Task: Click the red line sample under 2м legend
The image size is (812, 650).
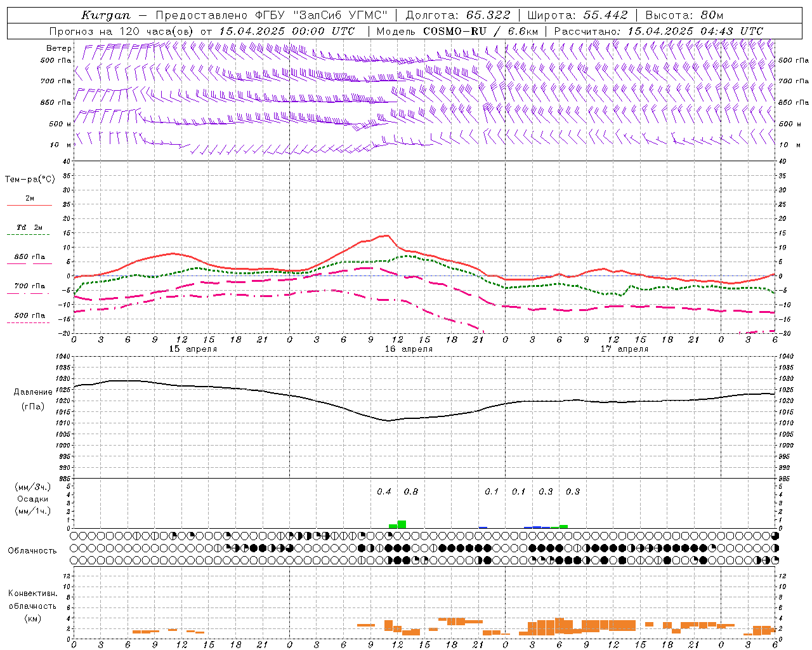Action: pos(29,206)
